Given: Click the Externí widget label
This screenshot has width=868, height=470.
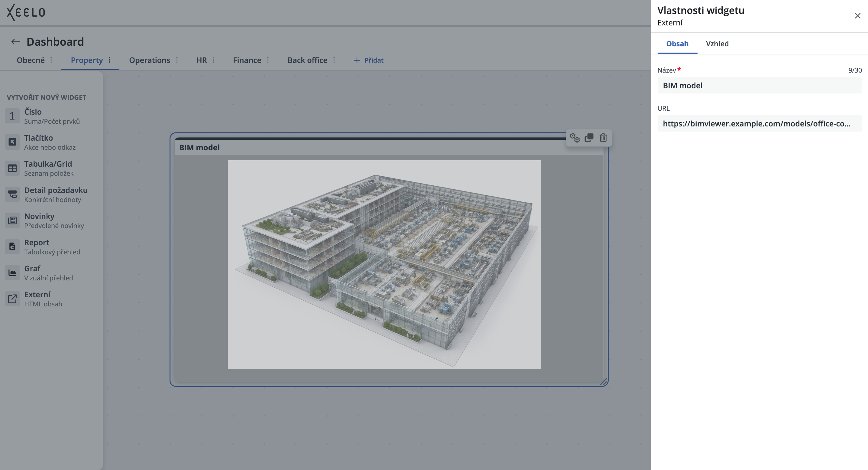Looking at the screenshot, I should pyautogui.click(x=37, y=294).
